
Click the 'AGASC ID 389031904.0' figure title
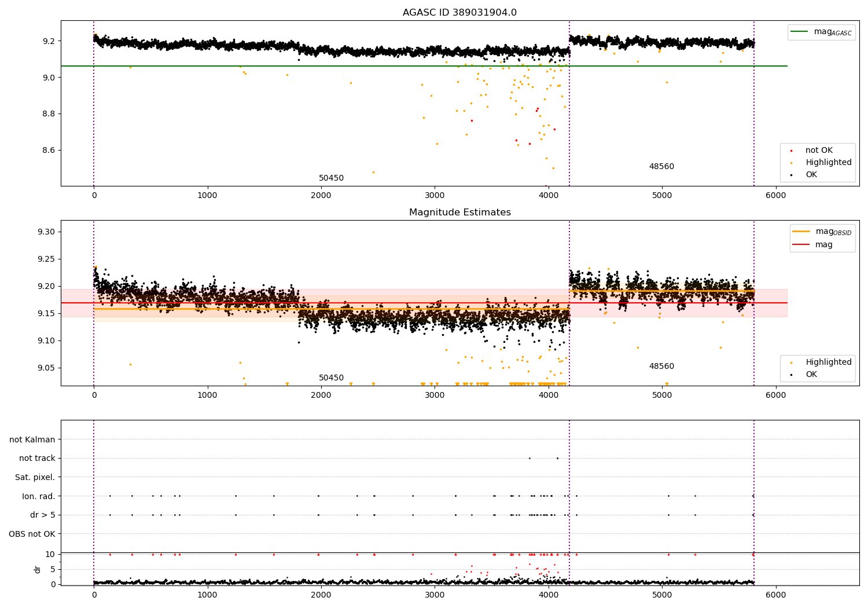[x=459, y=13]
